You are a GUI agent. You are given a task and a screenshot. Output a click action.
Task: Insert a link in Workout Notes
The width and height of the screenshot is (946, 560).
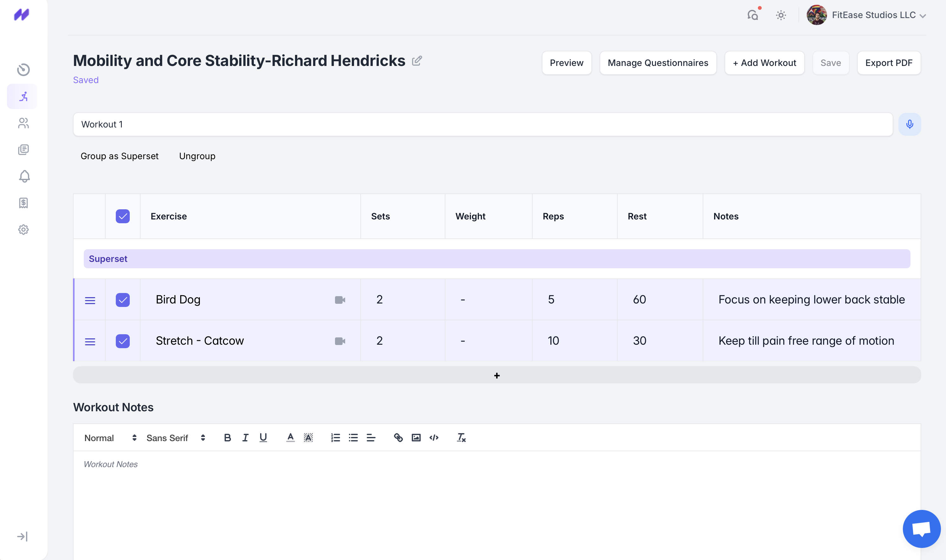[x=398, y=438]
